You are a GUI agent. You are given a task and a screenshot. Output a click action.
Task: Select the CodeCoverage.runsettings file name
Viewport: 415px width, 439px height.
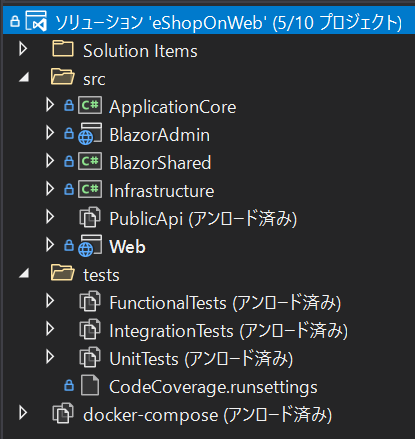(x=213, y=387)
